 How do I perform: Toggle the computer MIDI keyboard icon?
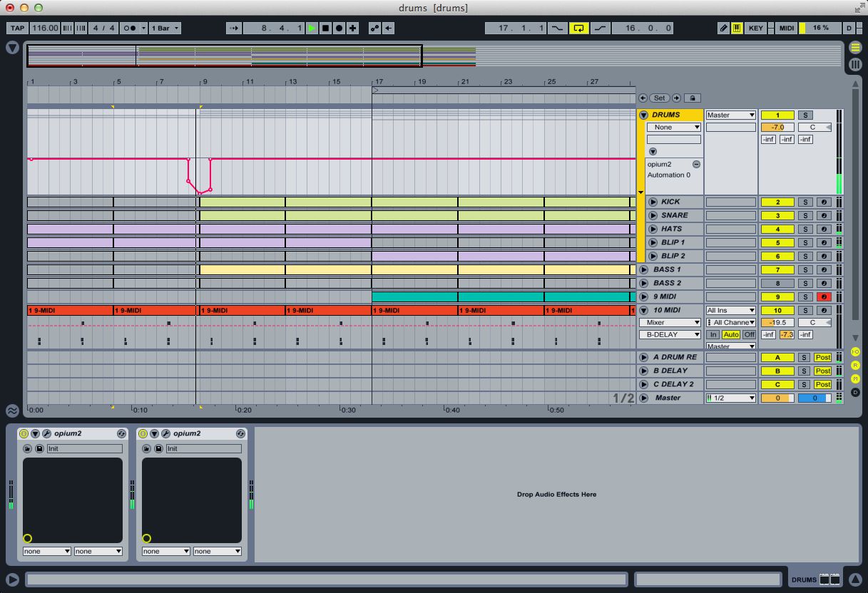[736, 29]
